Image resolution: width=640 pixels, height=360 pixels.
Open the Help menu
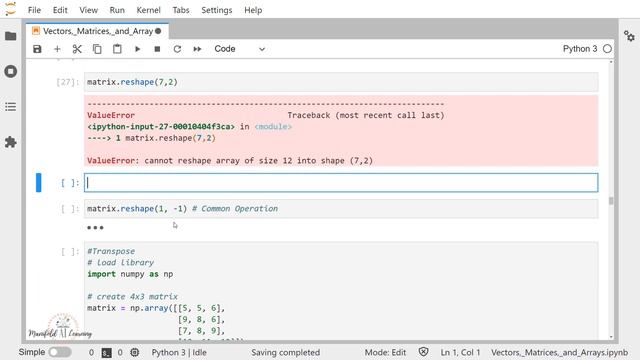pyautogui.click(x=253, y=10)
